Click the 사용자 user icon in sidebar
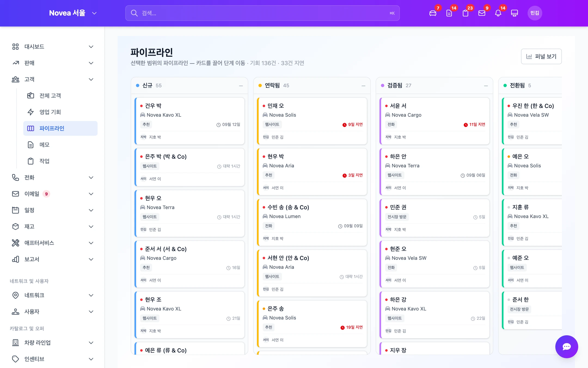Viewport: 588px width, 368px height. (16, 312)
